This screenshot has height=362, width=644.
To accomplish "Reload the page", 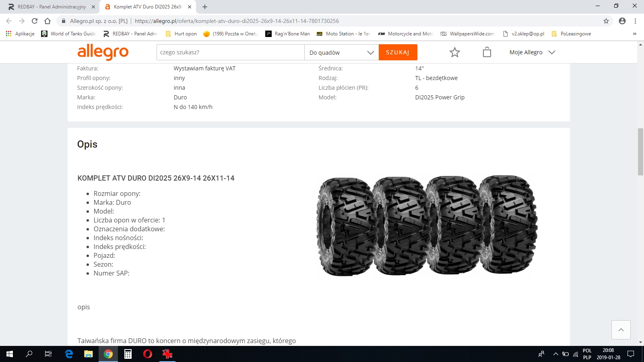I will tap(35, 21).
